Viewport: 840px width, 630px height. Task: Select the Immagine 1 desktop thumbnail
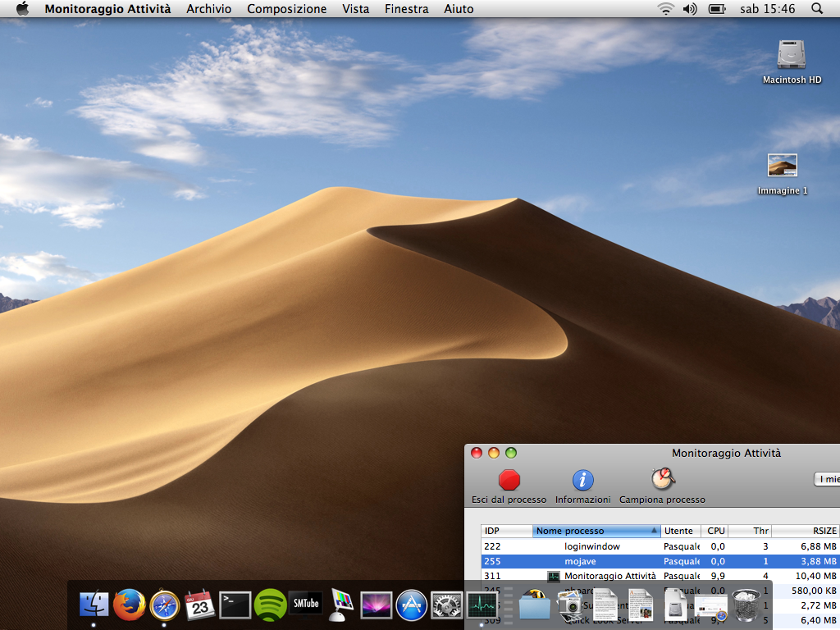click(782, 166)
